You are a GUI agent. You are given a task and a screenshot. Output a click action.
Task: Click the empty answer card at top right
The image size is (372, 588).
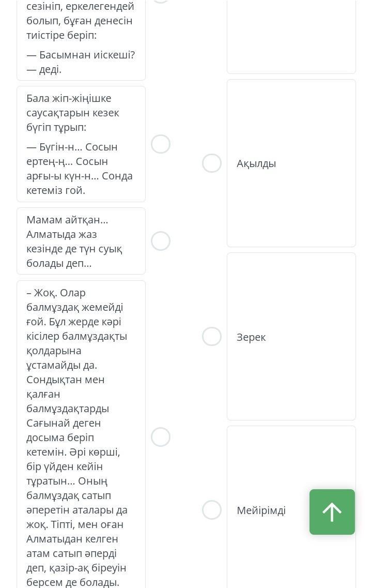coord(291,37)
